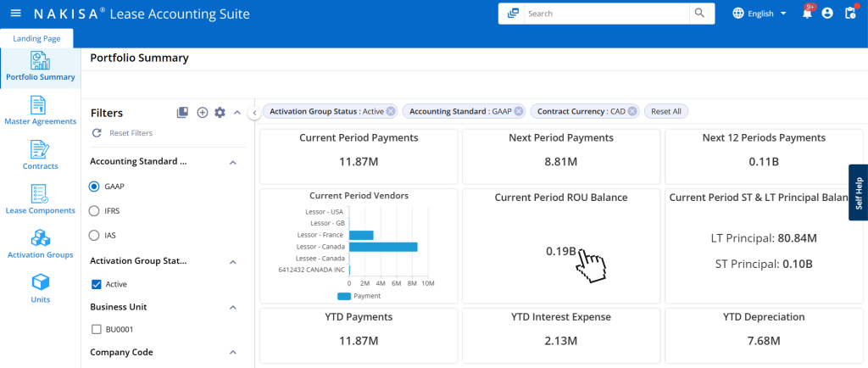
Task: Remove the Accounting Standard GAAP chip
Action: [x=519, y=111]
